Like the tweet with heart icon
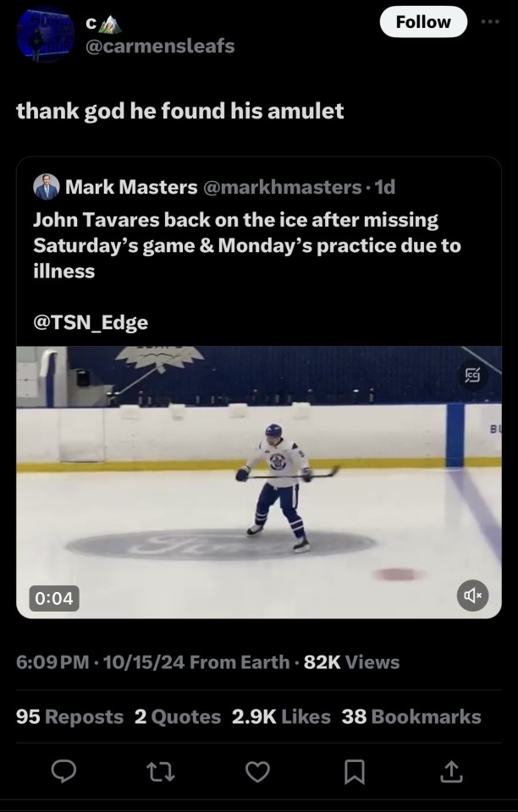 click(x=258, y=771)
